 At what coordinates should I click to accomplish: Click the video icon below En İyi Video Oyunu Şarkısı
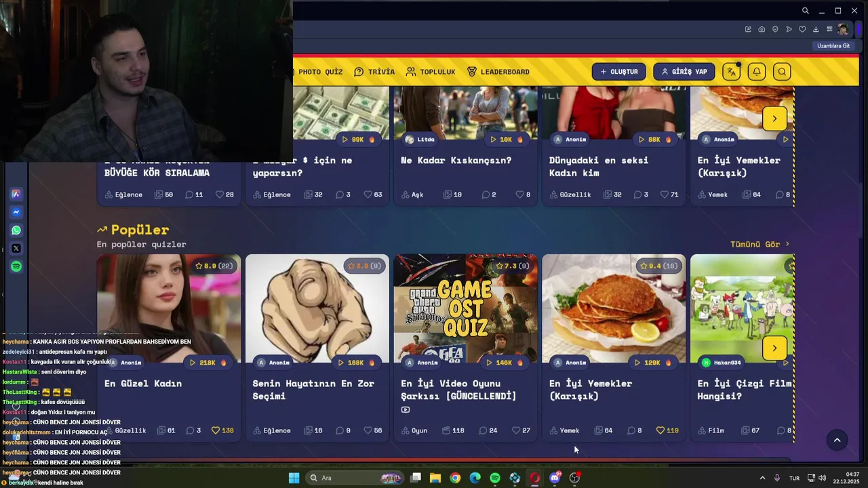click(x=406, y=409)
